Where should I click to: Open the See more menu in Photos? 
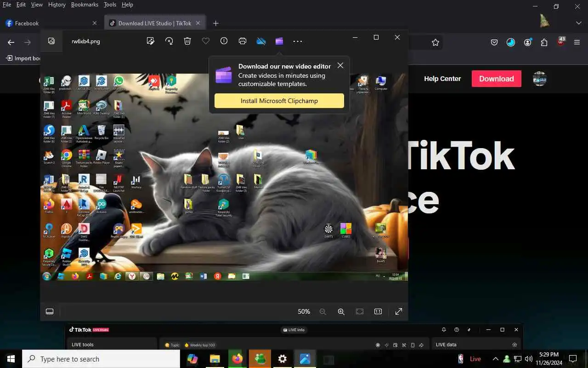(x=298, y=41)
